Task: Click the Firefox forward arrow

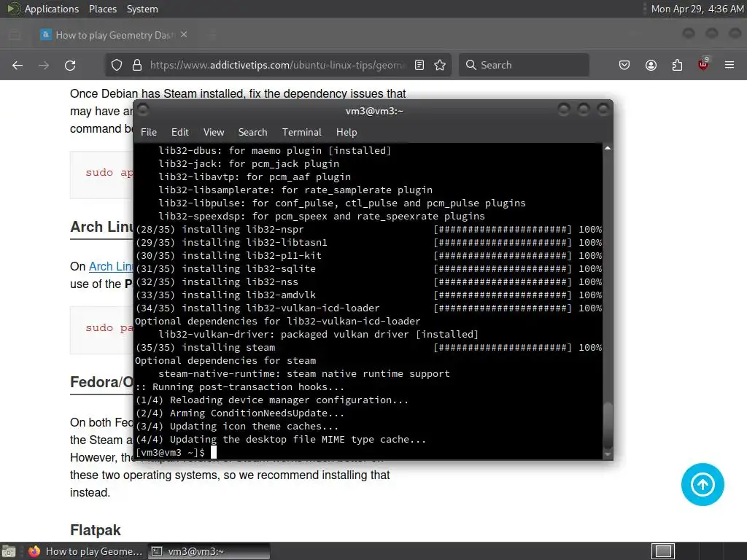Action: (x=44, y=65)
